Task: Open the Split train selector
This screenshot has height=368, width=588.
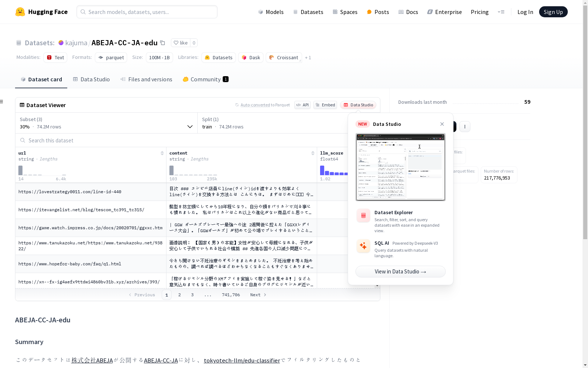Action: pyautogui.click(x=273, y=123)
